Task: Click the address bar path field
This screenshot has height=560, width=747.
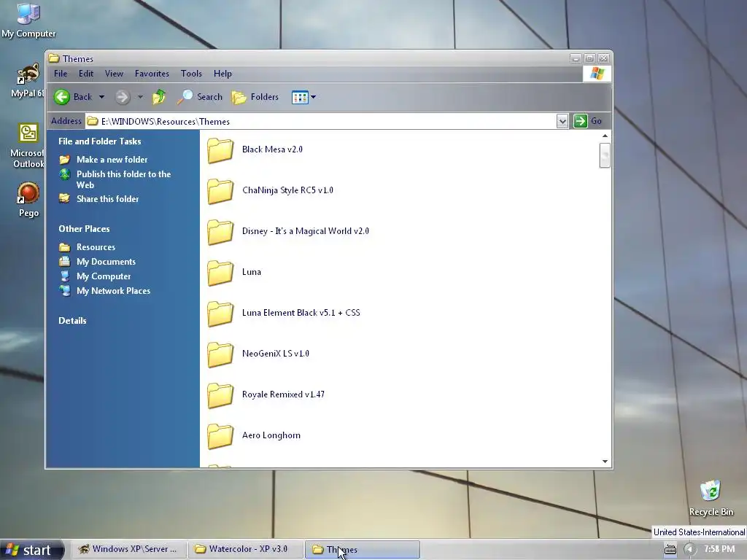Action: (320, 122)
